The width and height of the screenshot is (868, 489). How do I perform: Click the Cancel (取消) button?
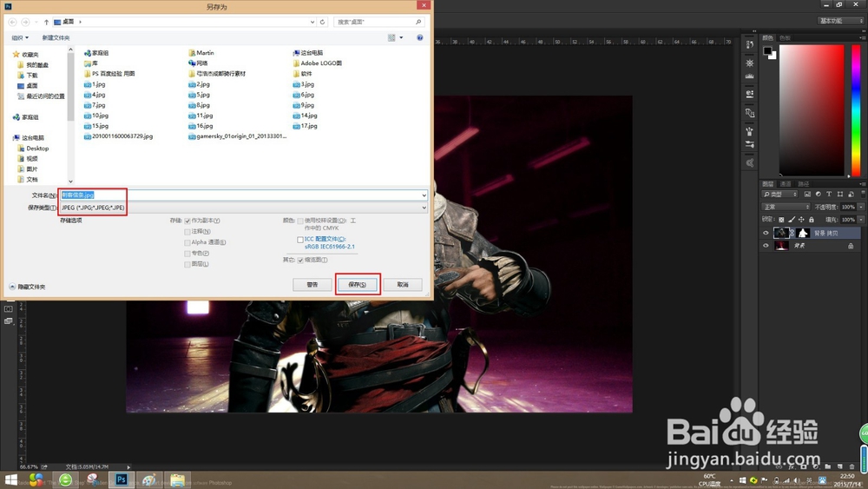(x=403, y=285)
